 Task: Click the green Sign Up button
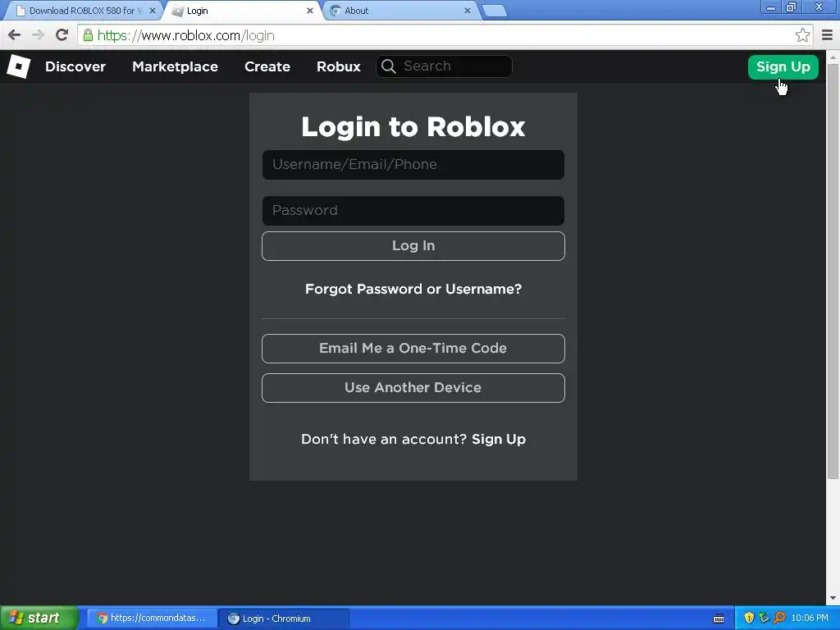point(783,67)
